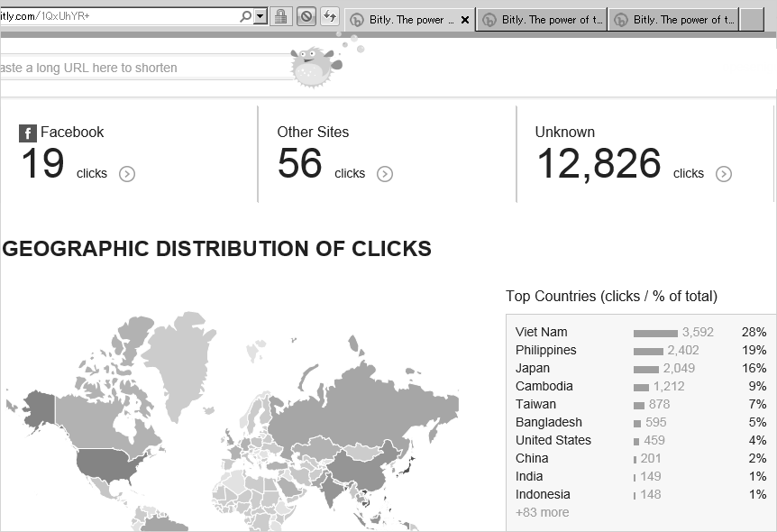Open Facebook clicks details arrow
This screenshot has height=532, width=777.
tap(127, 174)
